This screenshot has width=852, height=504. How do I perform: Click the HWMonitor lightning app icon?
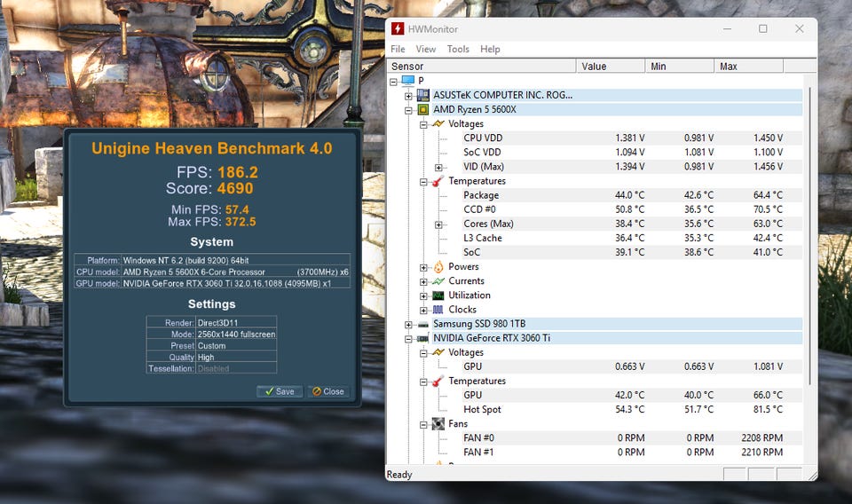(398, 28)
